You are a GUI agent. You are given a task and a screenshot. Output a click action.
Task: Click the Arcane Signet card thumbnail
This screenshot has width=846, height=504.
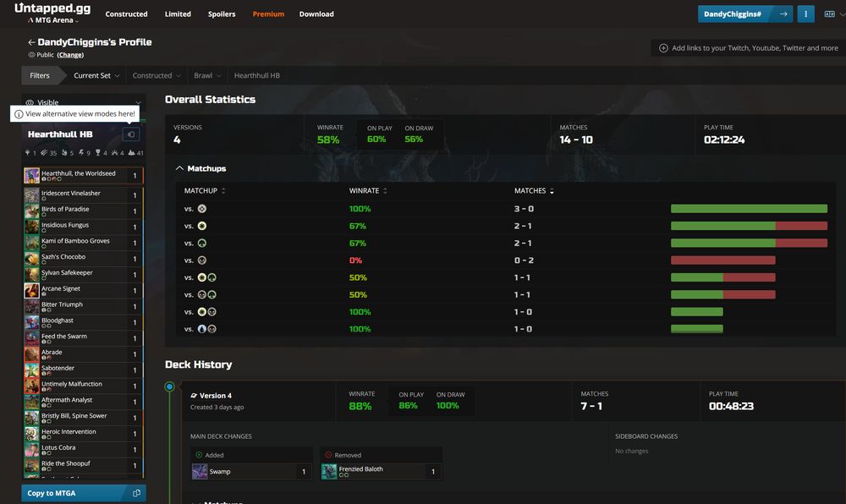pos(32,291)
